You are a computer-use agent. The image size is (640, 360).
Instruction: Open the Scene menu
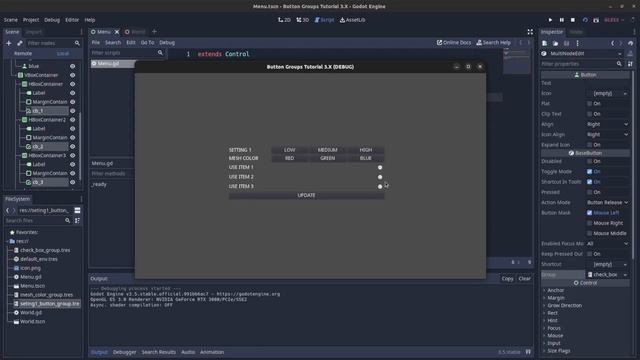(11, 20)
